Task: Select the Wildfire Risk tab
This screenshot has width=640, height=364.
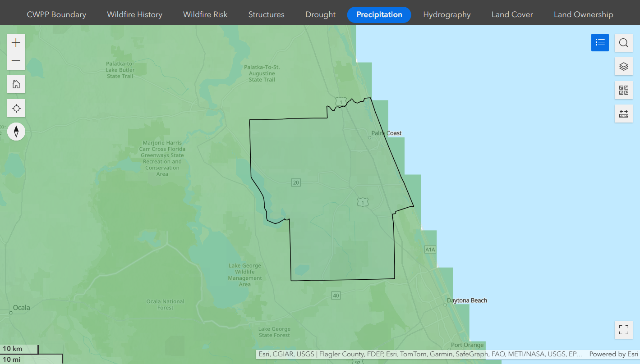Action: coord(205,14)
